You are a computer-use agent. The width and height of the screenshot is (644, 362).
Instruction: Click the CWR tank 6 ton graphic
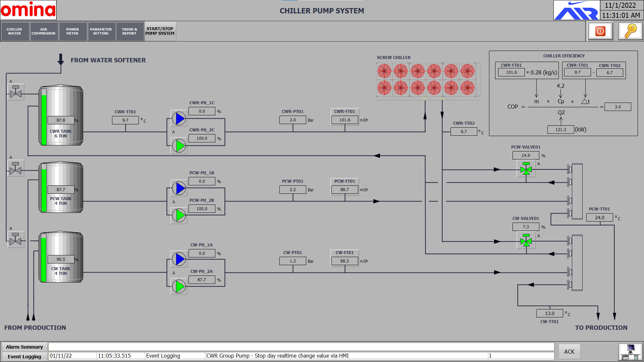pyautogui.click(x=61, y=115)
